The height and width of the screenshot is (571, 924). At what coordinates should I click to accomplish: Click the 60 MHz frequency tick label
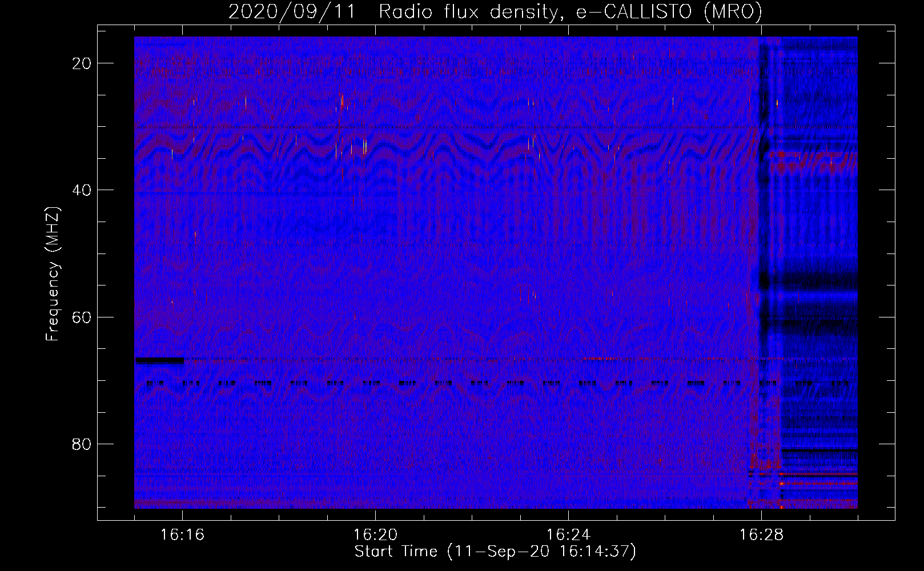tap(82, 317)
